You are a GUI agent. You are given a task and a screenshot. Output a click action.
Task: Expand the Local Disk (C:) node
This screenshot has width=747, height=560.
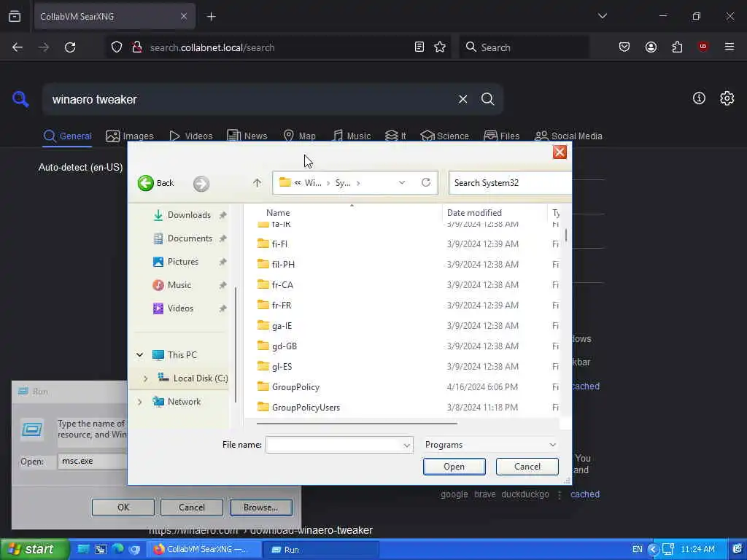tap(145, 378)
